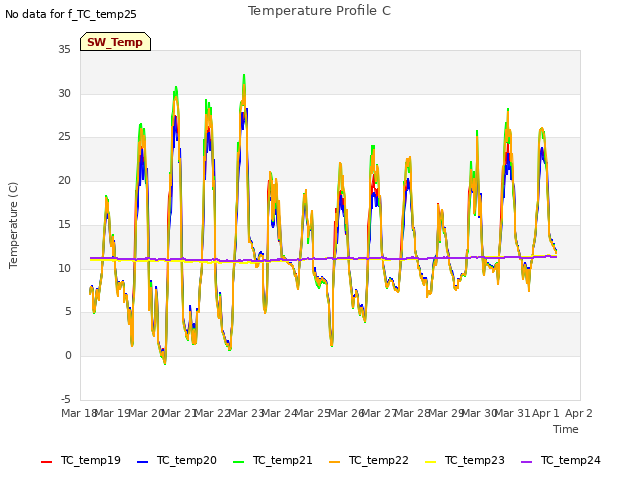Click the 'No data for f_TC_temp25' message
The width and height of the screenshot is (640, 480).
click(71, 14)
